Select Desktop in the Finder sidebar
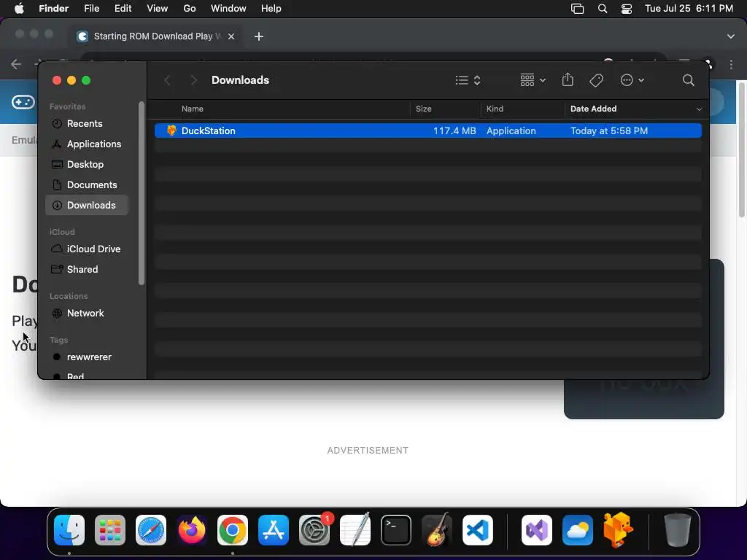This screenshot has height=560, width=747. tap(87, 164)
